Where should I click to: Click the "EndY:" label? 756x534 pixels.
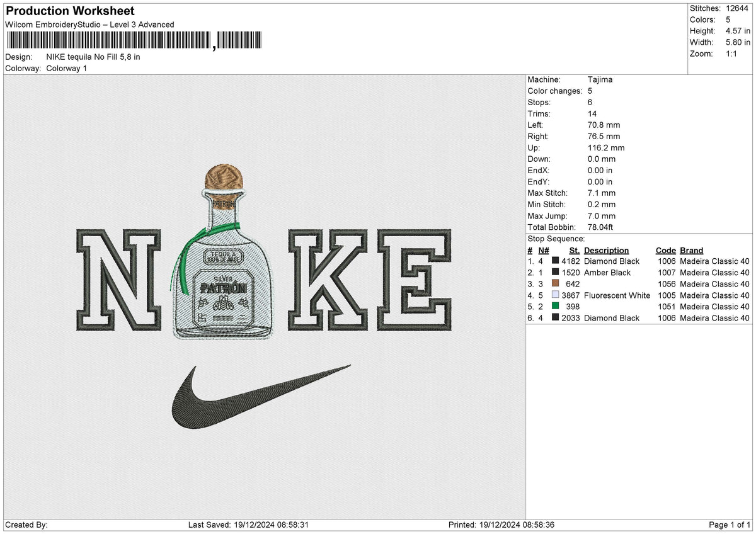(538, 181)
